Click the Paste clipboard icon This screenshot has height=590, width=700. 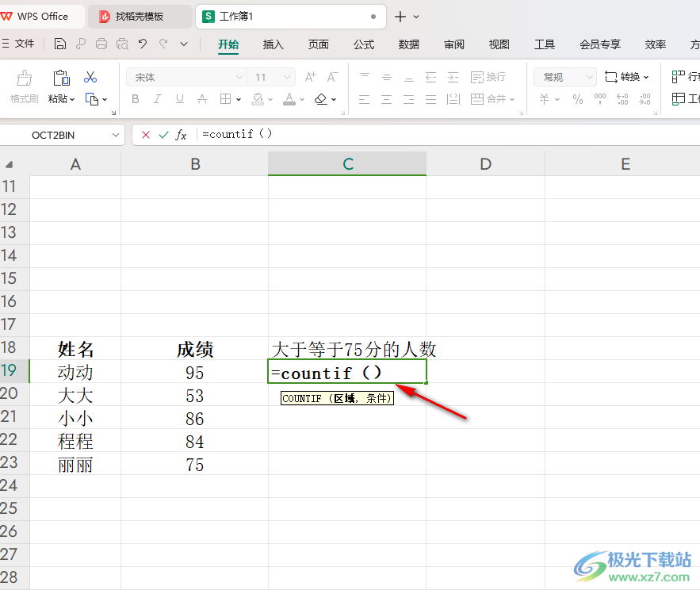[61, 78]
